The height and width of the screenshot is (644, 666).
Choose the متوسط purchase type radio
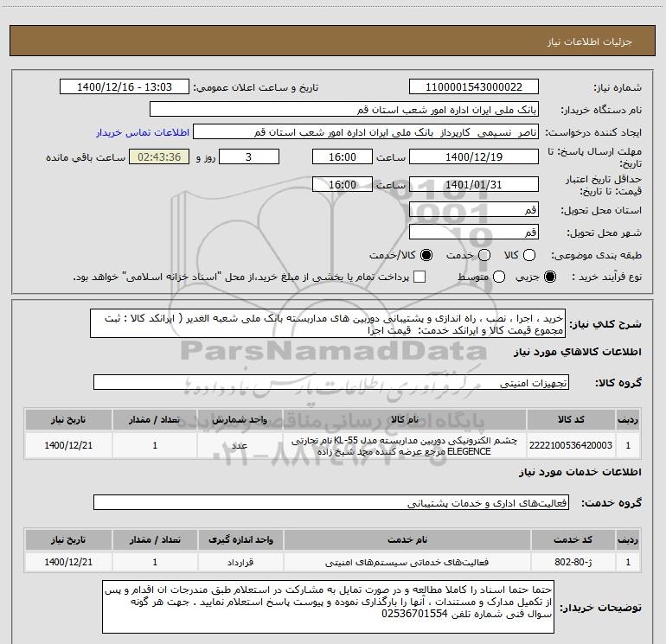[x=499, y=277]
